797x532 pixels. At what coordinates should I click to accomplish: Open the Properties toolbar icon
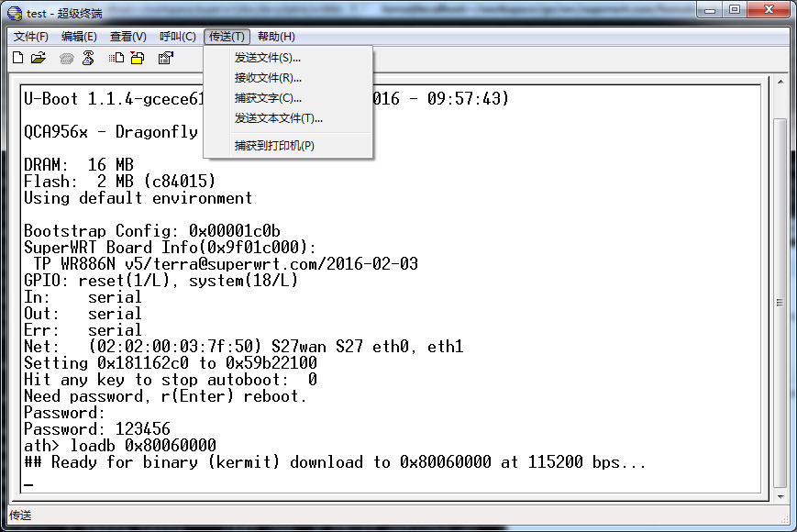click(x=166, y=58)
